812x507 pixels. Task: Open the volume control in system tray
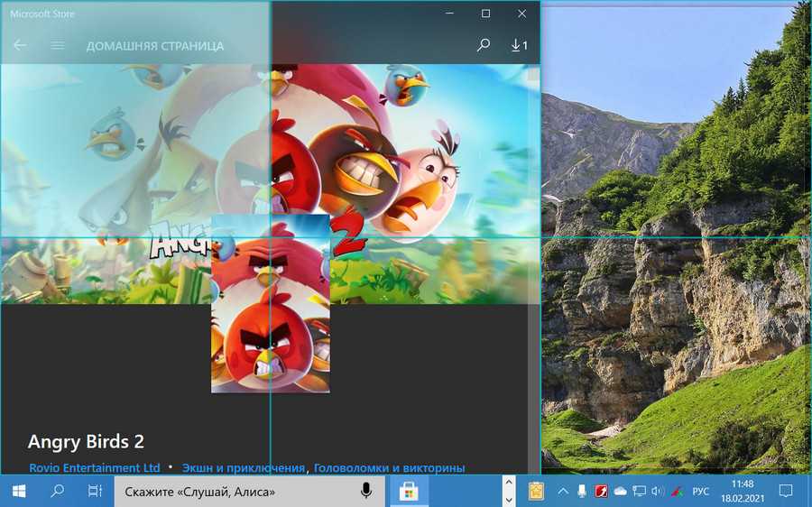pos(658,492)
